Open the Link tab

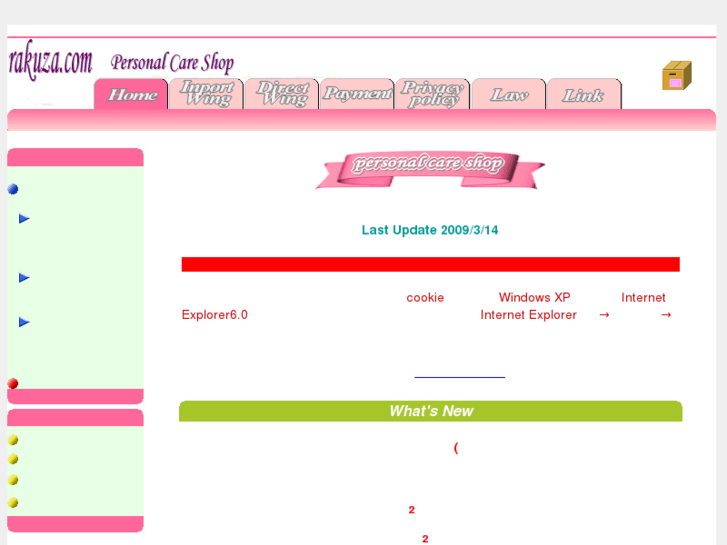pos(584,94)
